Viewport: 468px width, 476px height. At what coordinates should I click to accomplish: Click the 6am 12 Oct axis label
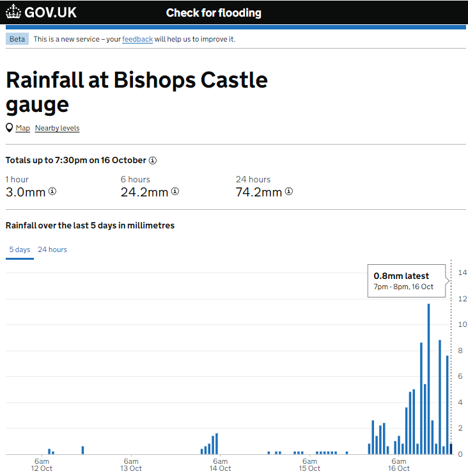click(42, 464)
